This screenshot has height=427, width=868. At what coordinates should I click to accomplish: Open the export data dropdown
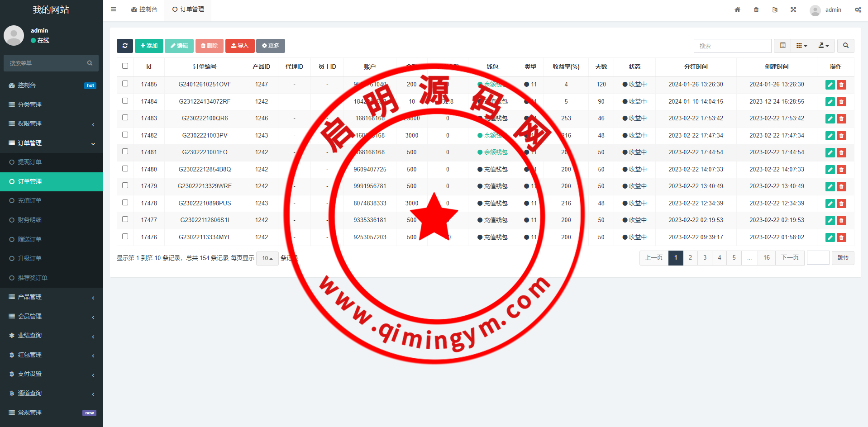point(824,46)
